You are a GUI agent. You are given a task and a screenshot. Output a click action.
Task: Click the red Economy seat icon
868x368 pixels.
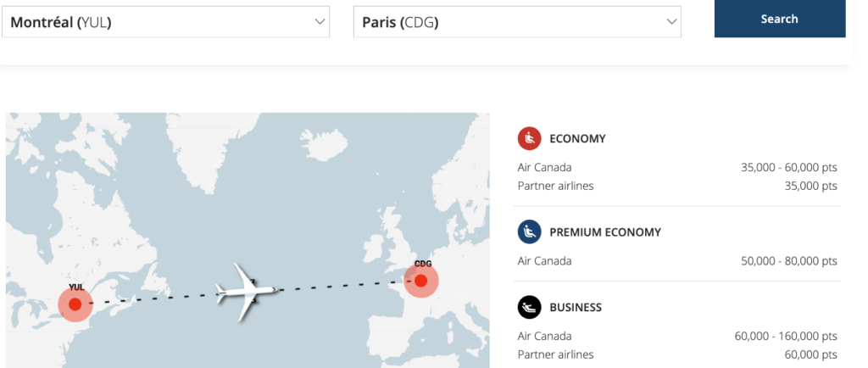(530, 138)
